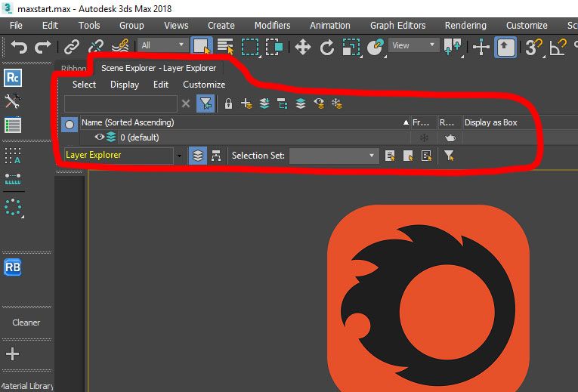Image resolution: width=578 pixels, height=392 pixels.
Task: Open the Scene Explorer Customize menu
Action: 204,85
